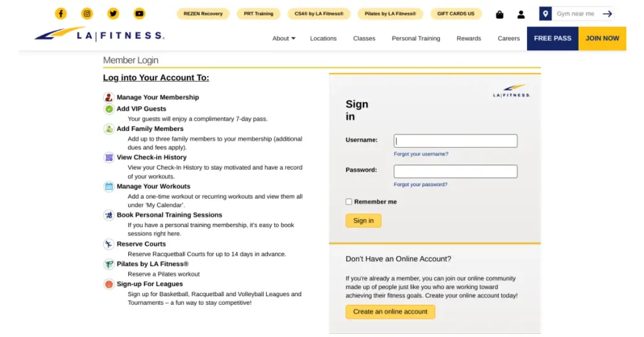Click the View Check-in History heading
644x337 pixels.
pyautogui.click(x=152, y=157)
